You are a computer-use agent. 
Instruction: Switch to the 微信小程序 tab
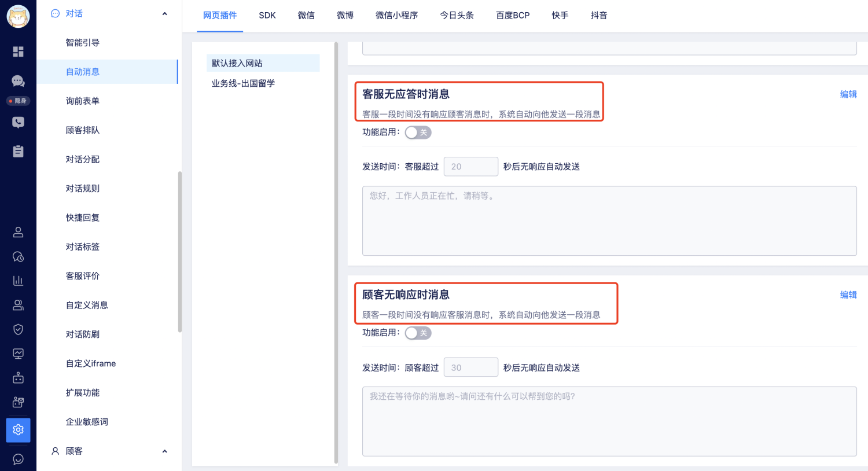coord(396,16)
